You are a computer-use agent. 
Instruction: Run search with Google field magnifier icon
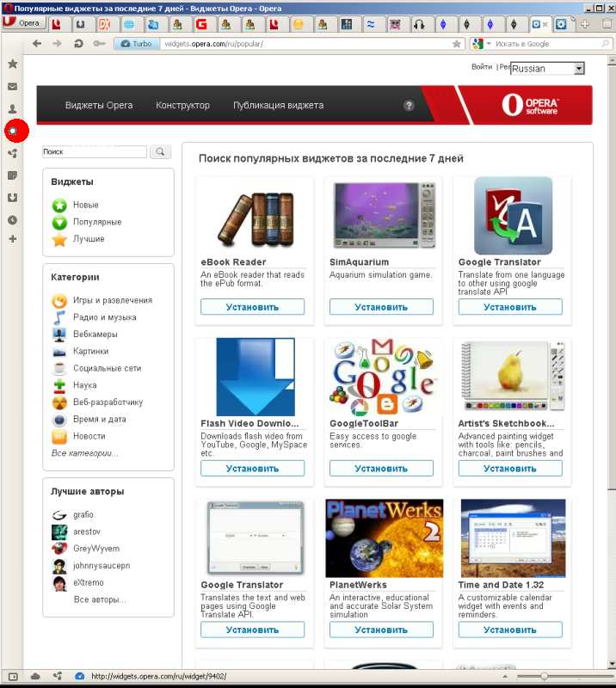[x=606, y=44]
